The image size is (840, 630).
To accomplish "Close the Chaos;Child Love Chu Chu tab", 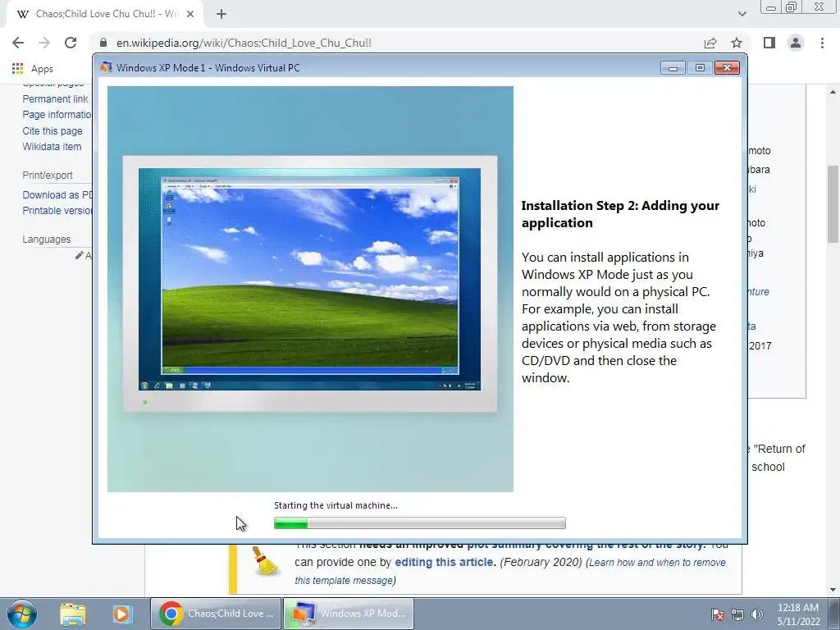I will click(x=190, y=14).
